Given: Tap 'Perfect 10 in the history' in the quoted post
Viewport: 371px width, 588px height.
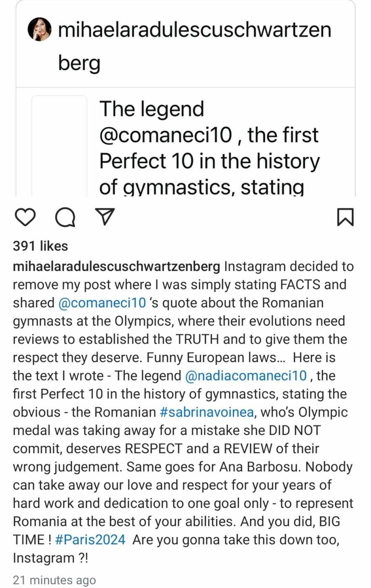Looking at the screenshot, I should coord(209,161).
